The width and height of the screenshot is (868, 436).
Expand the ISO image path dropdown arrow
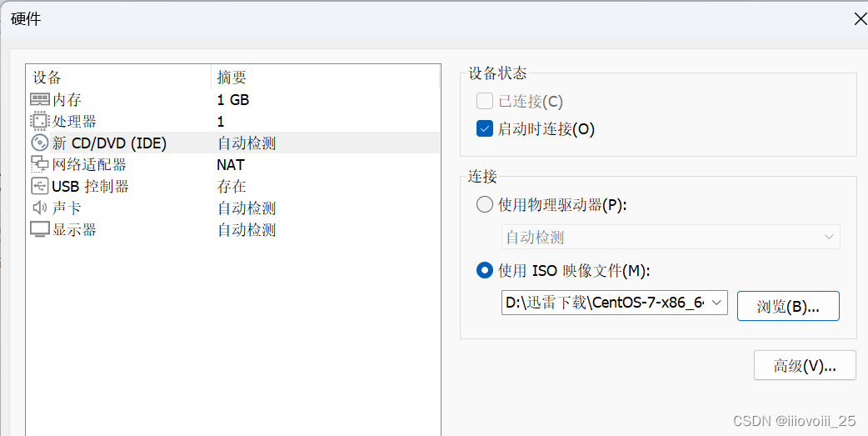716,303
